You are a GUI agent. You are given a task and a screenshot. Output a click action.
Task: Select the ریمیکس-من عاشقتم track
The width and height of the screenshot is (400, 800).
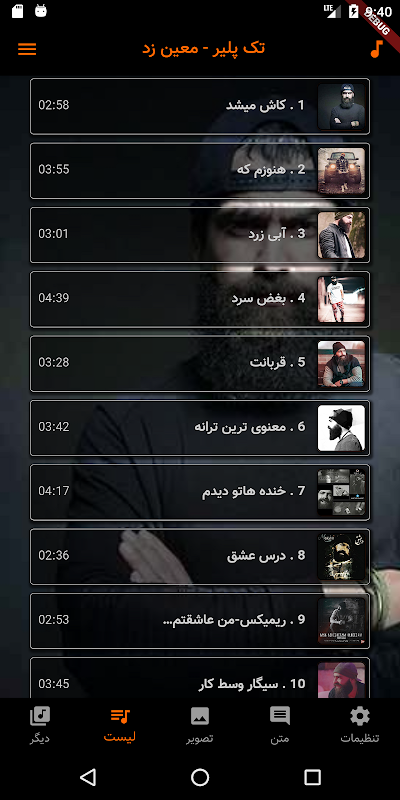200,620
